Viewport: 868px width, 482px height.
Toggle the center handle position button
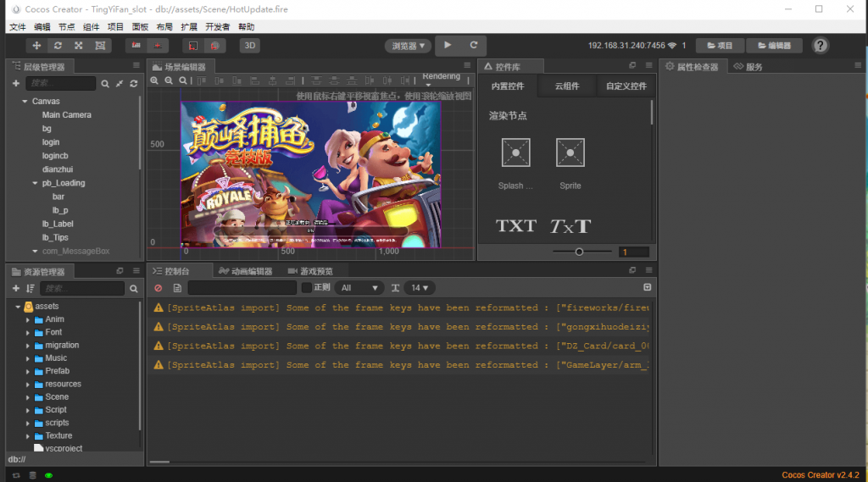(x=158, y=46)
